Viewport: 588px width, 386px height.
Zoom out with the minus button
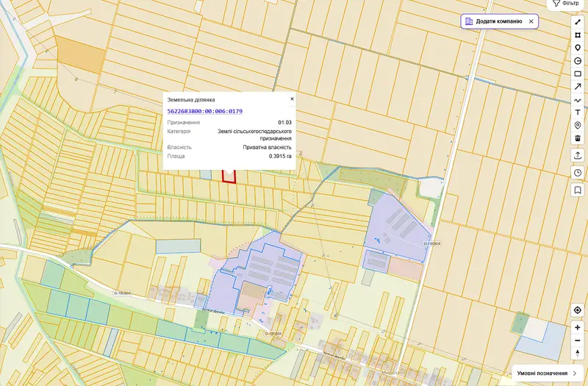pyautogui.click(x=578, y=340)
